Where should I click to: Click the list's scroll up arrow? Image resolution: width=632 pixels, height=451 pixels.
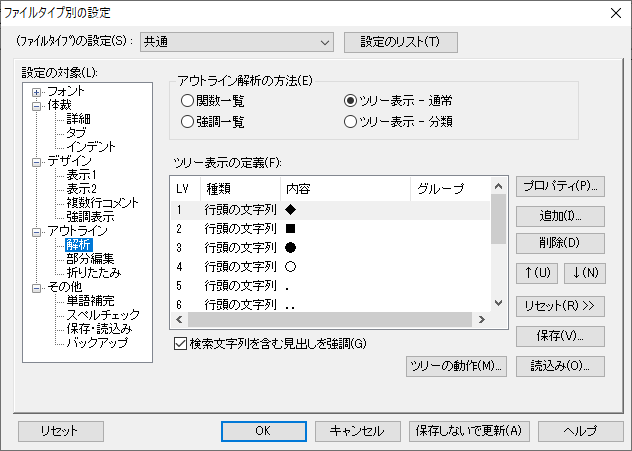[x=499, y=186]
